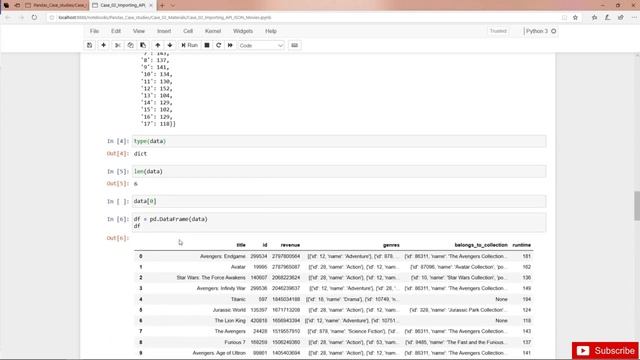Click the Furious 7 title cell
The height and width of the screenshot is (360, 640).
tap(235, 342)
